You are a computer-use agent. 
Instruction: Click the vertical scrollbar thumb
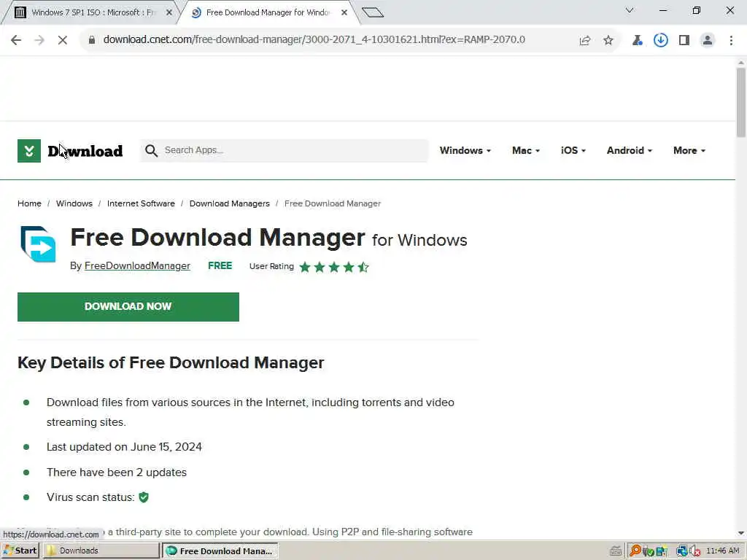point(741,102)
